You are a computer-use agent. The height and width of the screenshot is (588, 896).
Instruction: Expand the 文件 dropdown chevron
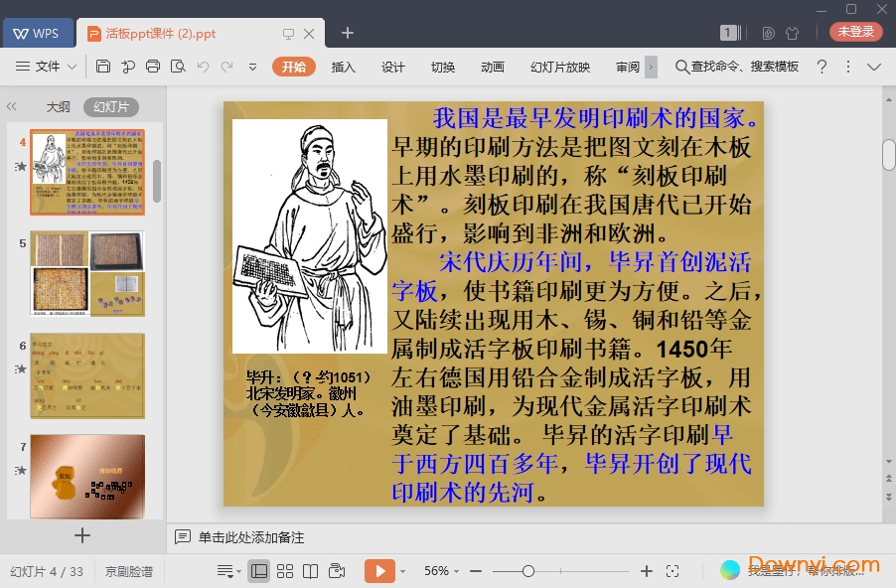point(72,67)
